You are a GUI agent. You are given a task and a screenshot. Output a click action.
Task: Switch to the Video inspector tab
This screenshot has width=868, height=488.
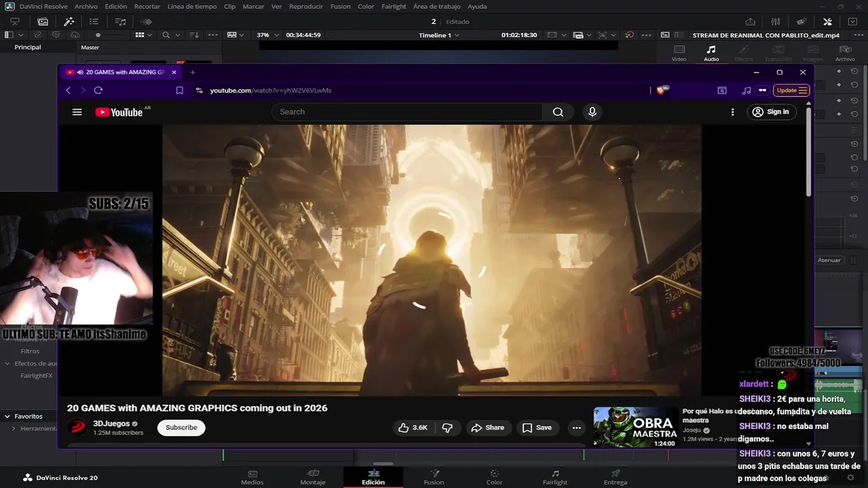[x=679, y=54]
